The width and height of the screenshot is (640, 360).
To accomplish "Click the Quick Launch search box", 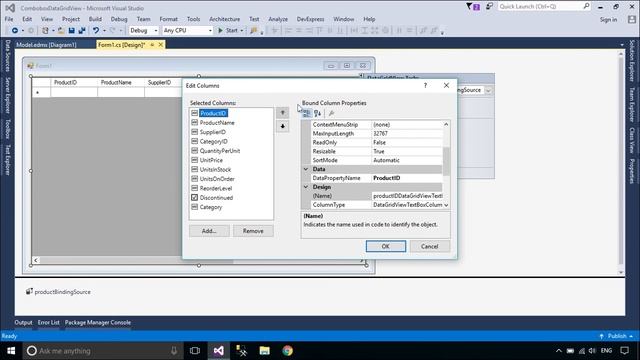I will (544, 7).
